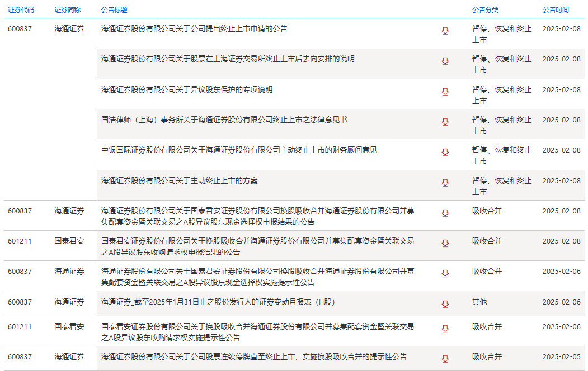Image resolution: width=588 pixels, height=371 pixels.
Task: Click download icon for 国浩律师 legal opinion
Action: point(445,122)
